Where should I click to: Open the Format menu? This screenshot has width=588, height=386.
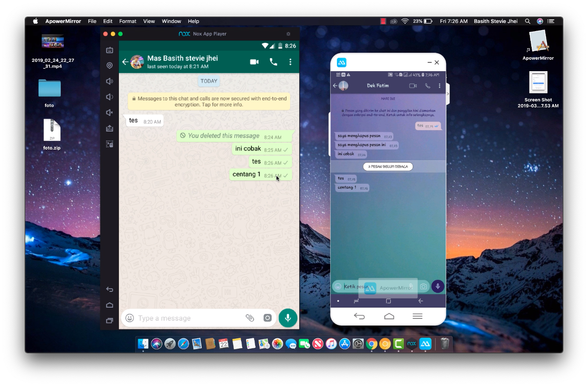pos(128,21)
